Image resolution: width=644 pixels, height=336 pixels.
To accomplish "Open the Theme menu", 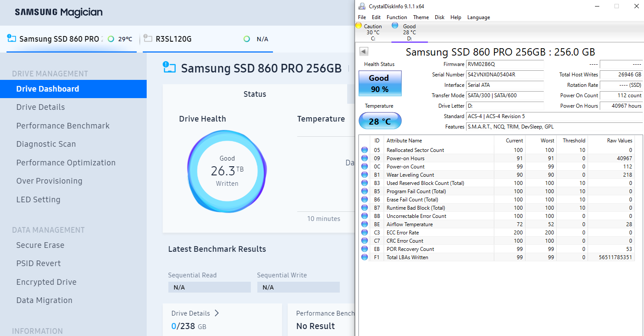I will coord(421,17).
